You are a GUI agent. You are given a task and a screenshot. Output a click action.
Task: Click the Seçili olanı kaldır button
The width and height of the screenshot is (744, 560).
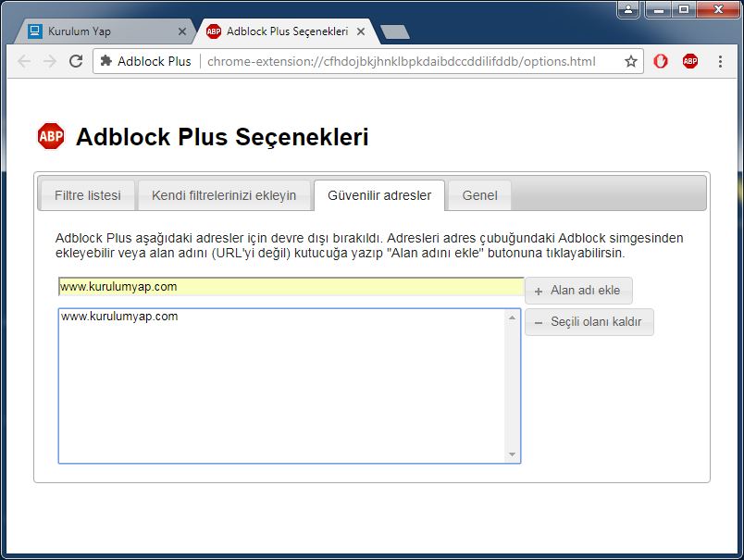coord(589,322)
